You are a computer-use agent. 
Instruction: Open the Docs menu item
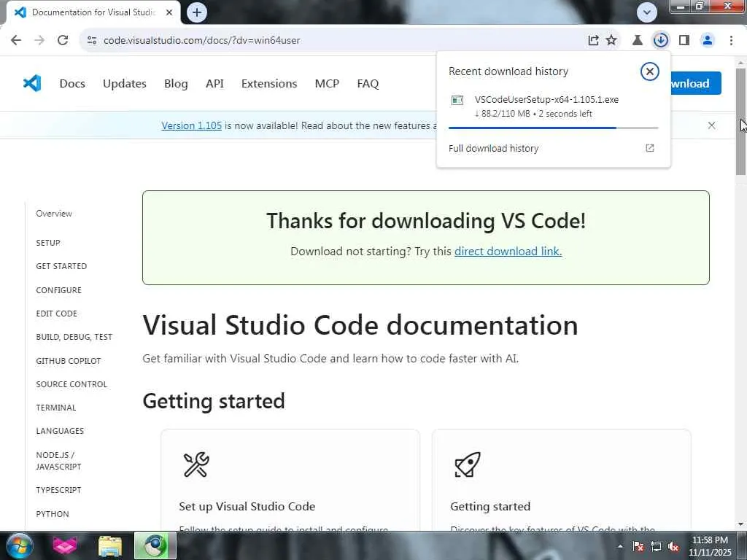72,83
